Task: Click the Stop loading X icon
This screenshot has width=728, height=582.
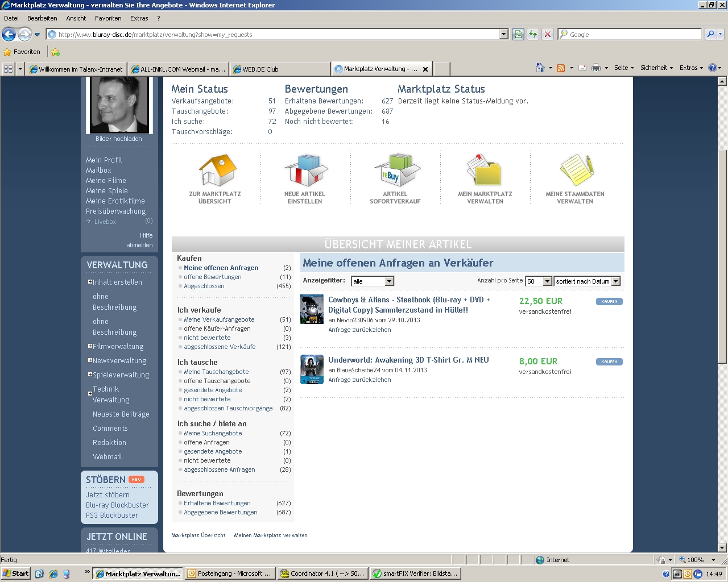Action: (x=548, y=35)
